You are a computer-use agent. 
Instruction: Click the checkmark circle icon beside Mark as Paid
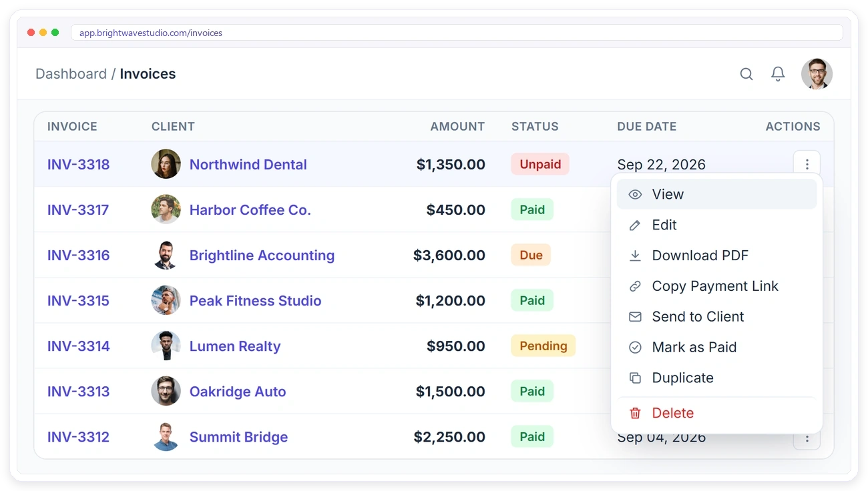pyautogui.click(x=635, y=348)
